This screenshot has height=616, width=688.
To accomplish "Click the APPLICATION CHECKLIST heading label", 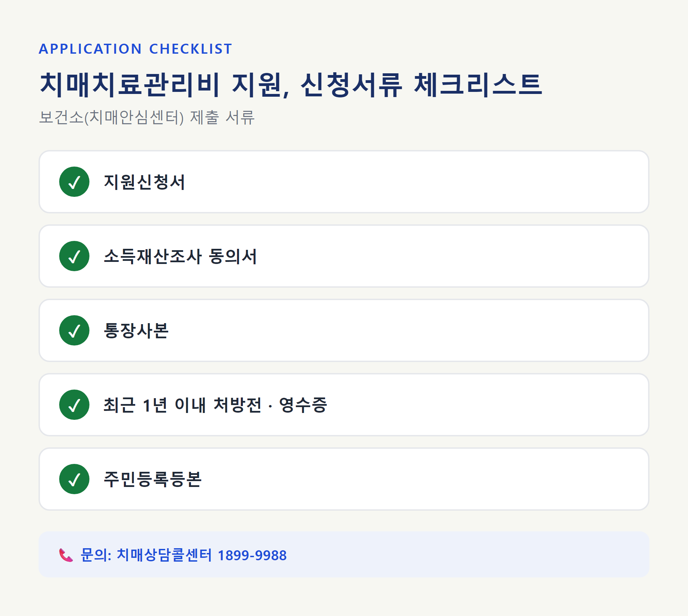I will pos(136,49).
